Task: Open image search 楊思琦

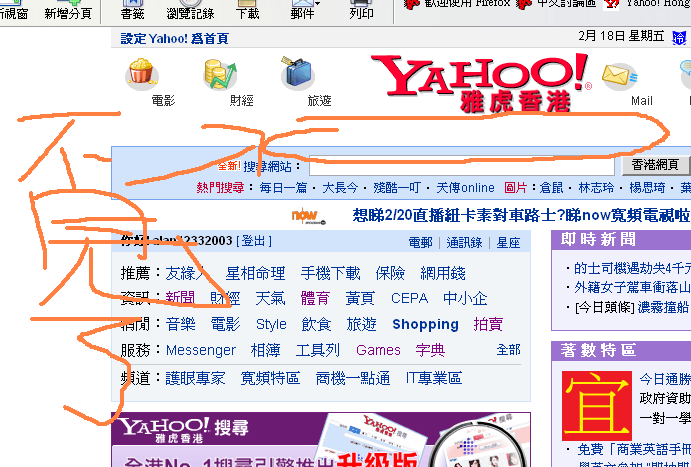Action: (x=647, y=188)
